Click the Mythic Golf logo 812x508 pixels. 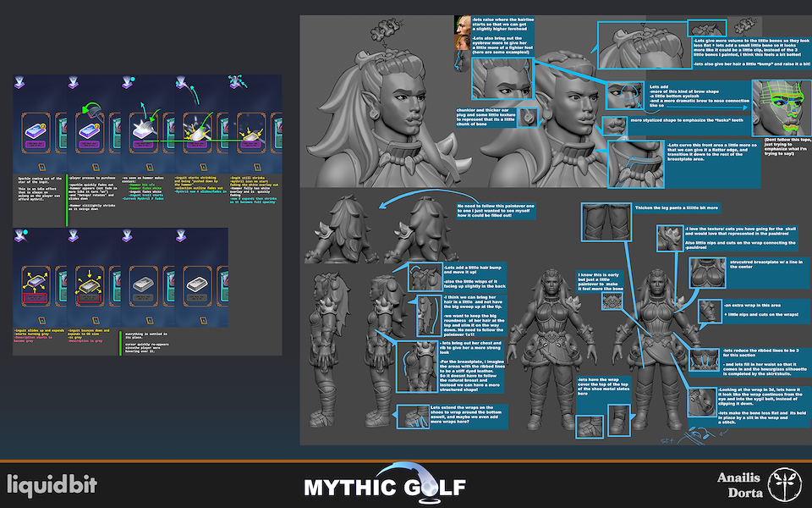386,483
